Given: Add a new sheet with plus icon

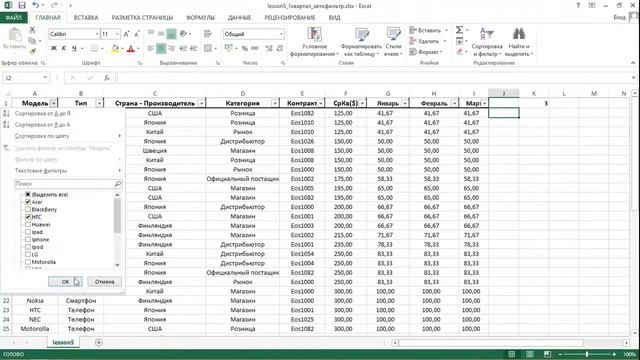Looking at the screenshot, I should tap(98, 342).
